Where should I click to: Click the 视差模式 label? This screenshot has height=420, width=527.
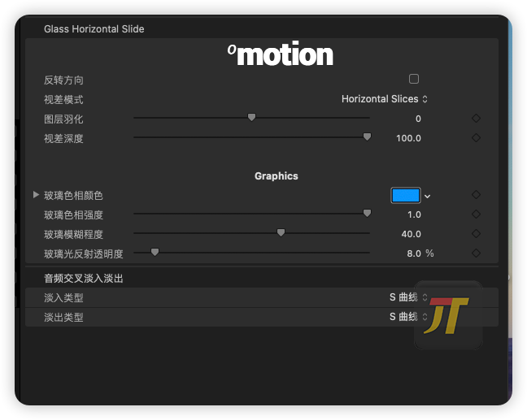[x=63, y=100]
